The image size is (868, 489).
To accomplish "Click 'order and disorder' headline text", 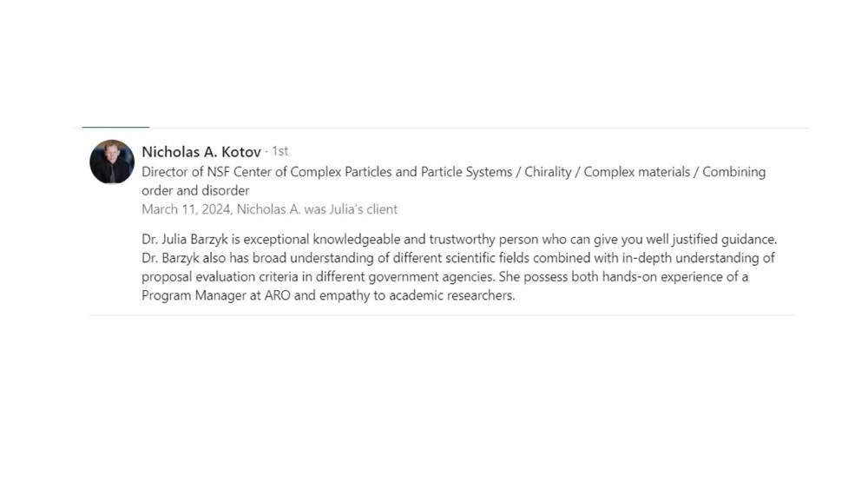I will 195,190.
